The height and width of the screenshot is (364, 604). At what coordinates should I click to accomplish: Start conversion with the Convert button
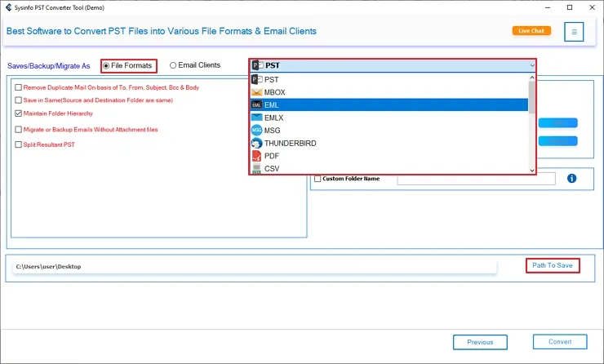[x=560, y=342]
